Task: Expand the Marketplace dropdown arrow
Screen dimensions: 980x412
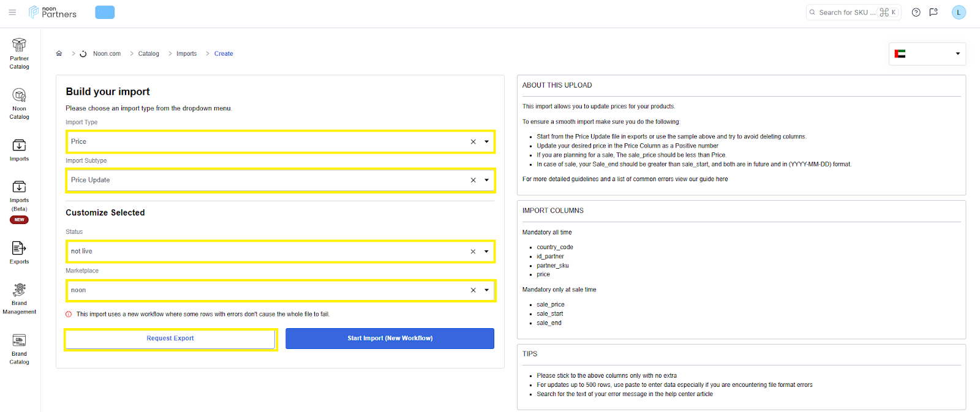Action: [487, 290]
